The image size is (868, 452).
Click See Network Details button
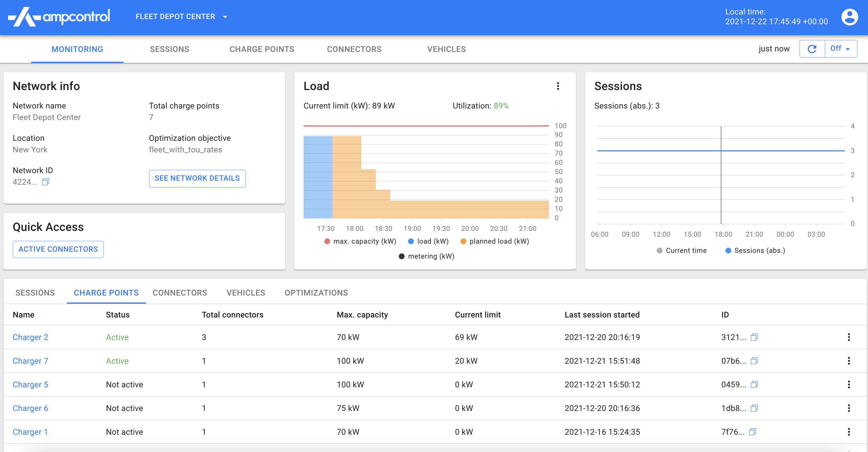coord(197,178)
